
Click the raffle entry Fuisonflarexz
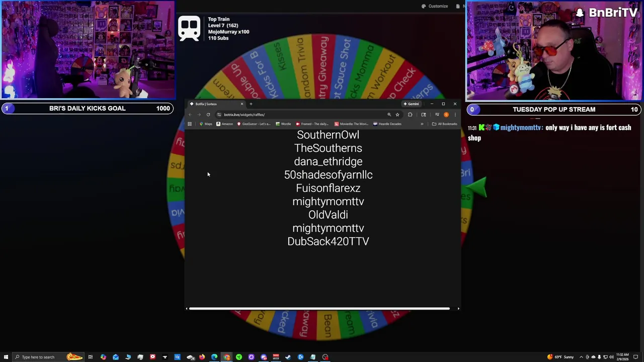[x=328, y=188]
